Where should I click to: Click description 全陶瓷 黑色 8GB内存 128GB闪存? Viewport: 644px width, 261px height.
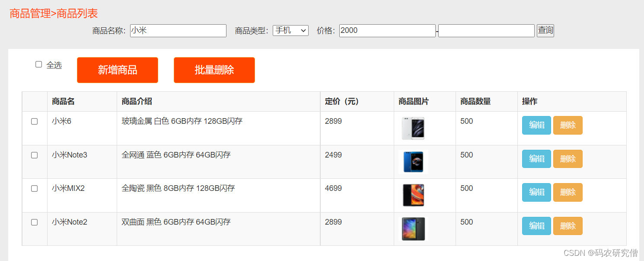(x=178, y=188)
